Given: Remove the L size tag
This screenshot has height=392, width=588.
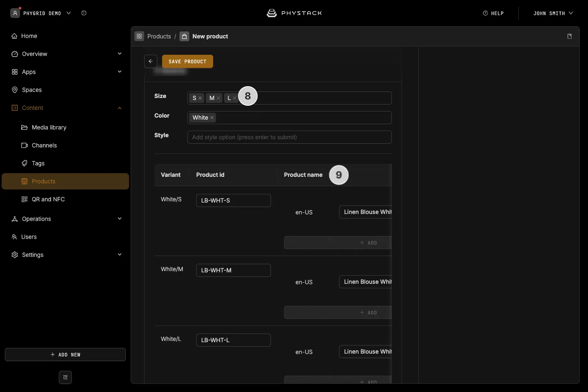Looking at the screenshot, I should point(234,98).
